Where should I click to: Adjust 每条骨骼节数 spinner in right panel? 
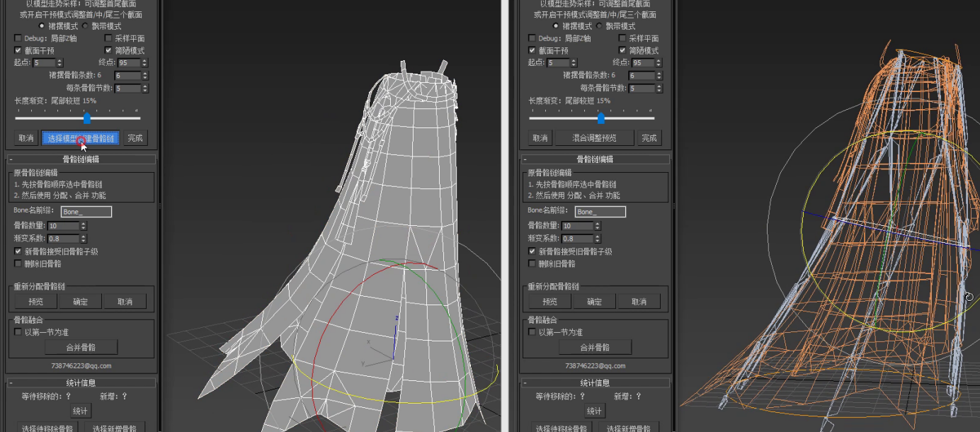pyautogui.click(x=659, y=89)
